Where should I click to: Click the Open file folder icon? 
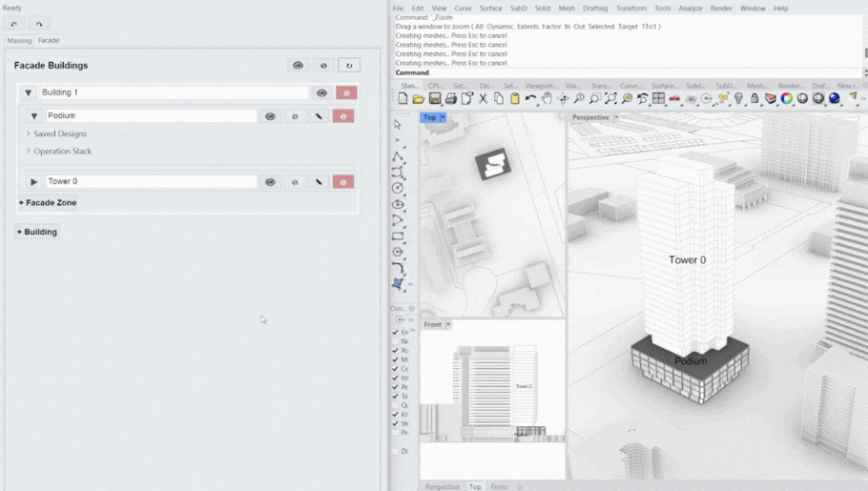coord(419,98)
